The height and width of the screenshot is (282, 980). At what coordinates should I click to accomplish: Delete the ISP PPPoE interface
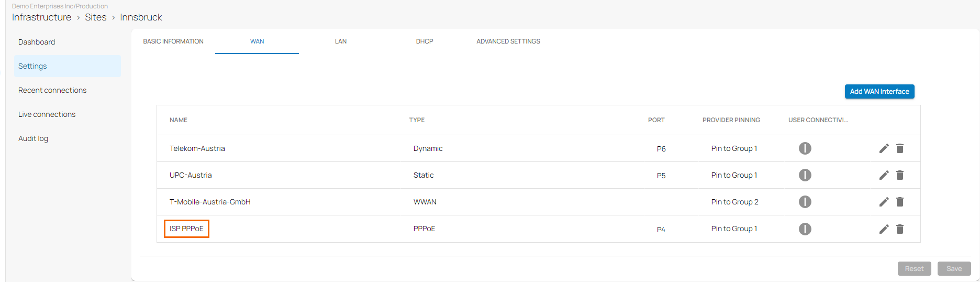click(900, 229)
